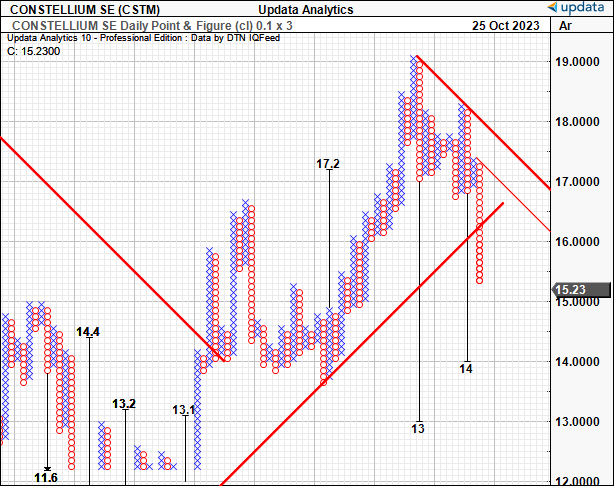Image resolution: width=614 pixels, height=486 pixels.
Task: Click the 13.1 target label
Action: pos(183,410)
